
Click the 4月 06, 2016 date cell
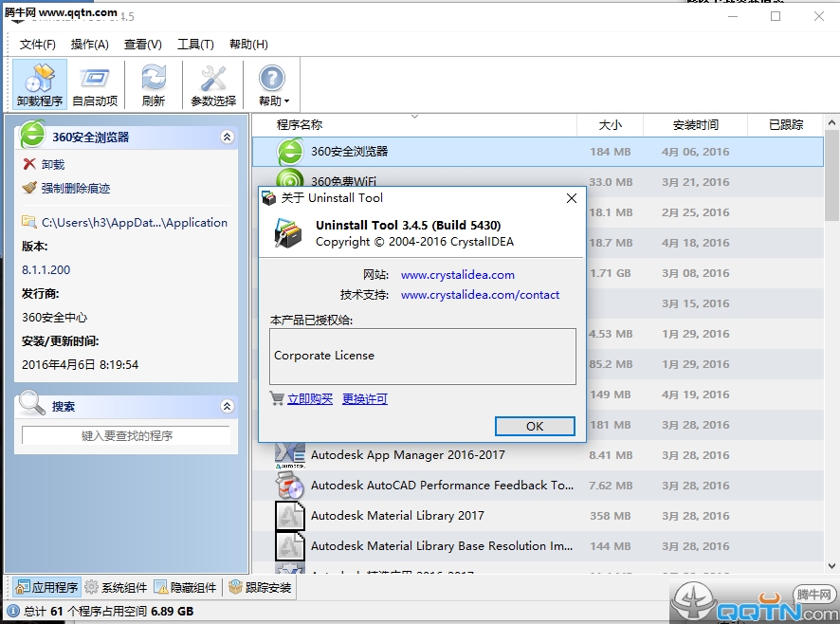(x=695, y=152)
